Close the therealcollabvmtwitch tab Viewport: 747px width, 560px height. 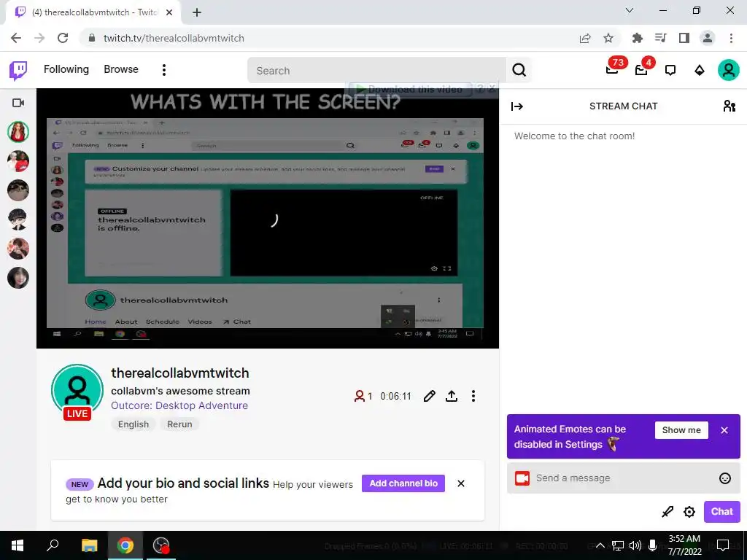pyautogui.click(x=169, y=12)
